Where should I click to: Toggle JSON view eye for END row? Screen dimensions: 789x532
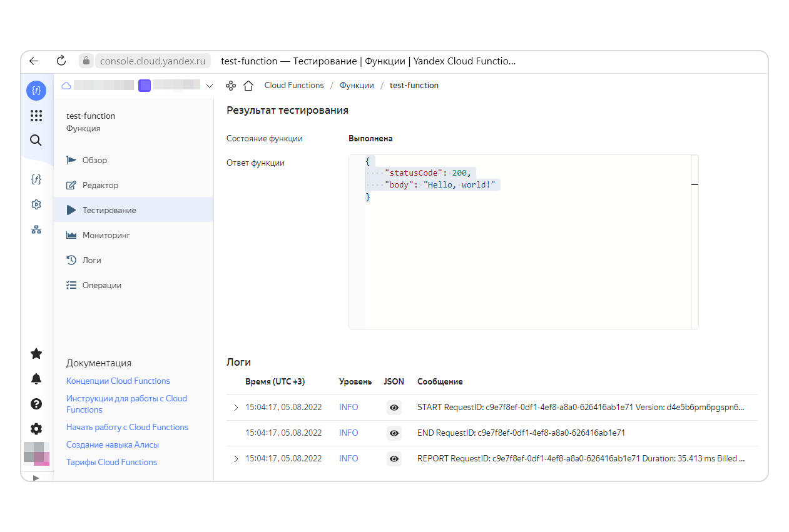coord(394,433)
